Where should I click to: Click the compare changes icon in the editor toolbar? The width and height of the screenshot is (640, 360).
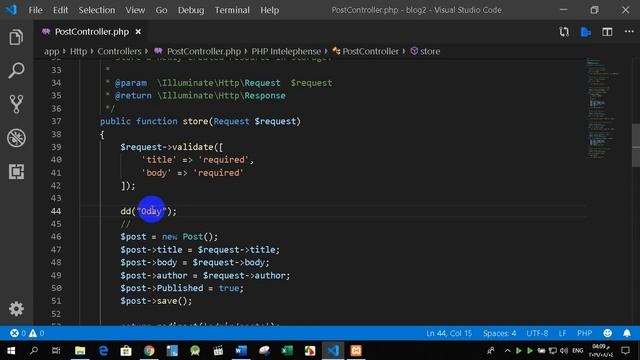(x=564, y=32)
